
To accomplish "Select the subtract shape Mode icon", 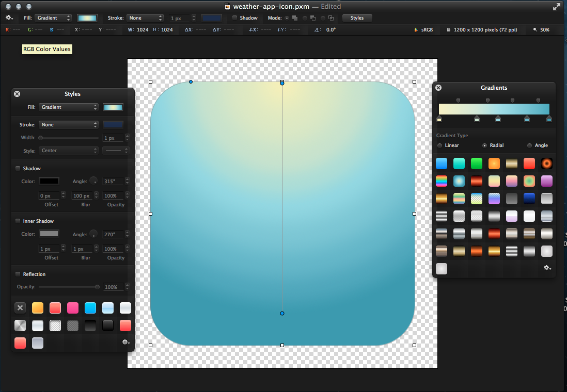I will point(312,18).
